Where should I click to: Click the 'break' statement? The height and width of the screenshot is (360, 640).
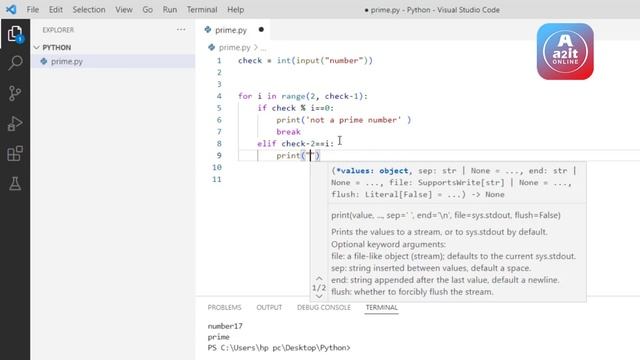(288, 131)
